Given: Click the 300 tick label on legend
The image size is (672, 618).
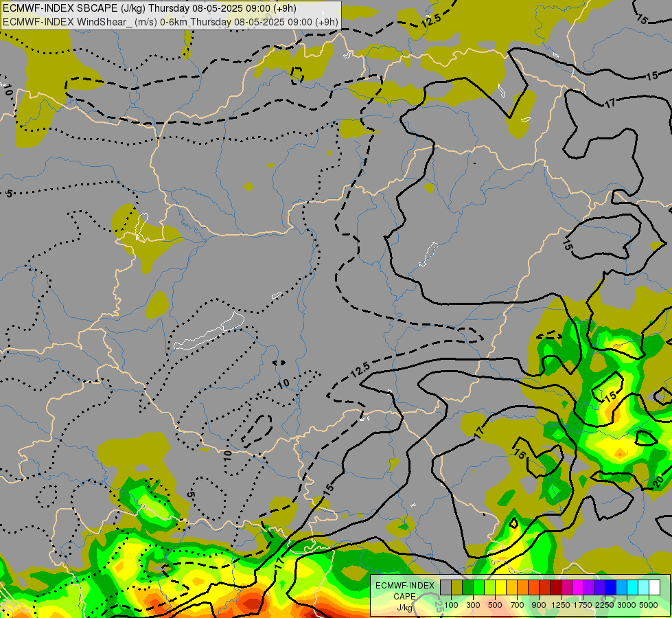Looking at the screenshot, I should tap(473, 605).
